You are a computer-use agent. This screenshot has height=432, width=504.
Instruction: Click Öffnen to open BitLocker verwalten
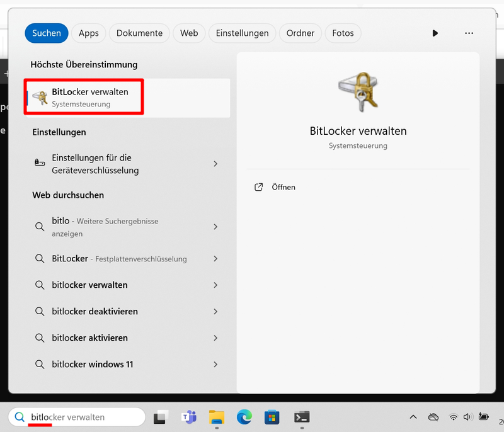pyautogui.click(x=283, y=187)
